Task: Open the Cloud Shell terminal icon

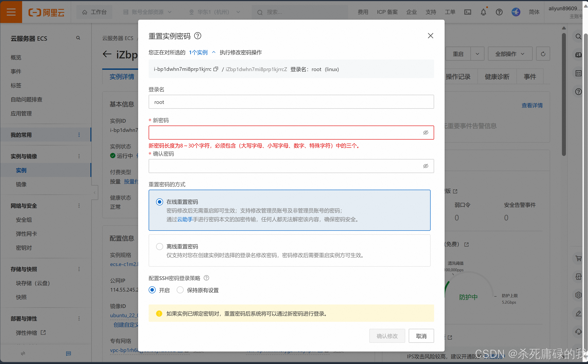Action: click(468, 12)
